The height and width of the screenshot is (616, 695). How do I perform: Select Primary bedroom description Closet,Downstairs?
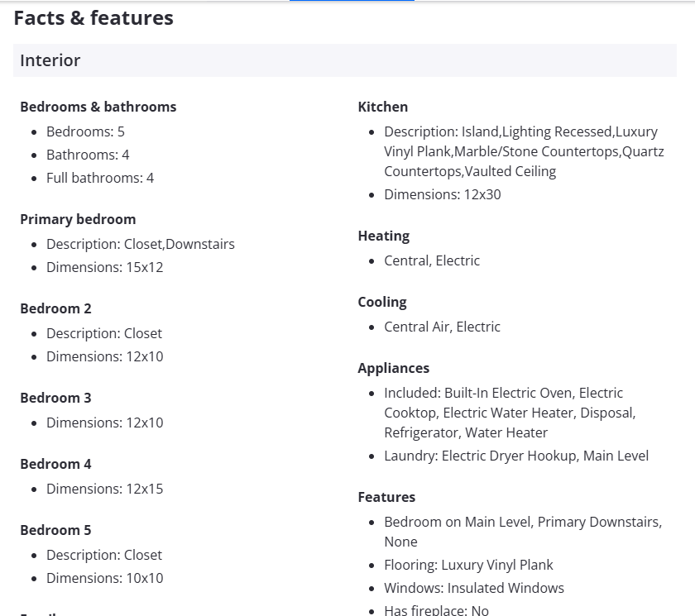[x=140, y=244]
